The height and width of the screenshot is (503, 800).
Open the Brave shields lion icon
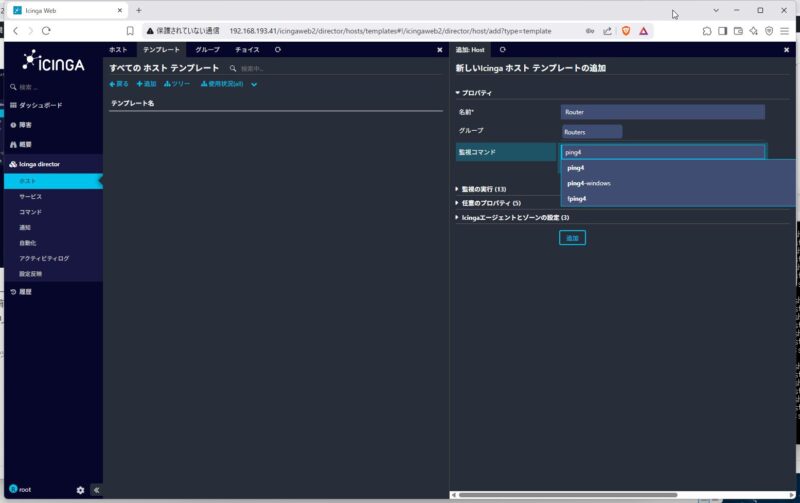(626, 31)
